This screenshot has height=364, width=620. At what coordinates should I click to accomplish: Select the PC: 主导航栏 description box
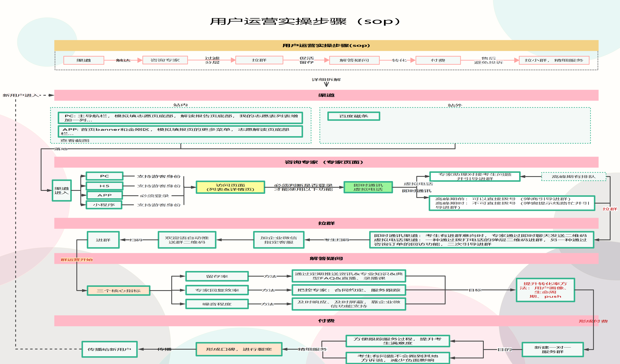pos(180,118)
